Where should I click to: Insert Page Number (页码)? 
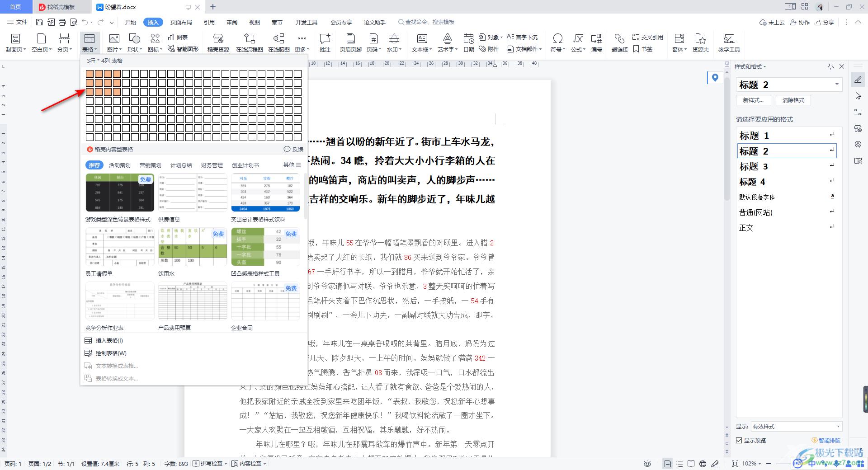(x=373, y=42)
